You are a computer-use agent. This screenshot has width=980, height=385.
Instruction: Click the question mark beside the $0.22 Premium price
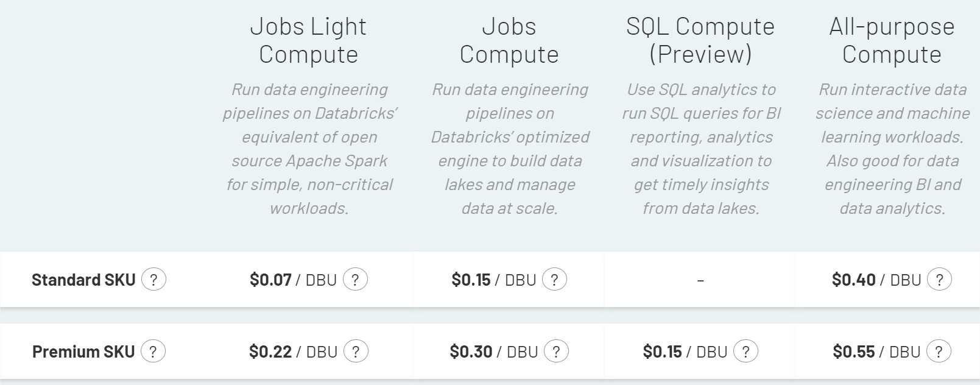(x=356, y=351)
